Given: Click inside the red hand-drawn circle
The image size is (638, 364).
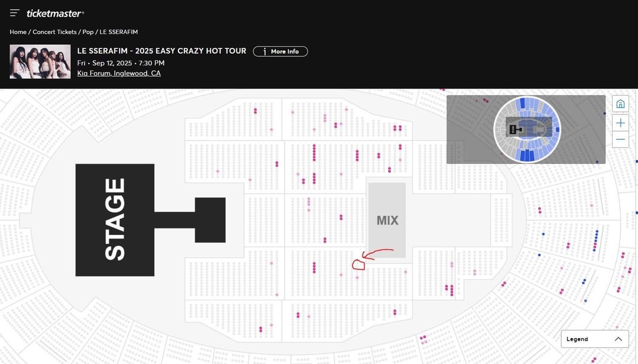Looking at the screenshot, I should point(359,264).
